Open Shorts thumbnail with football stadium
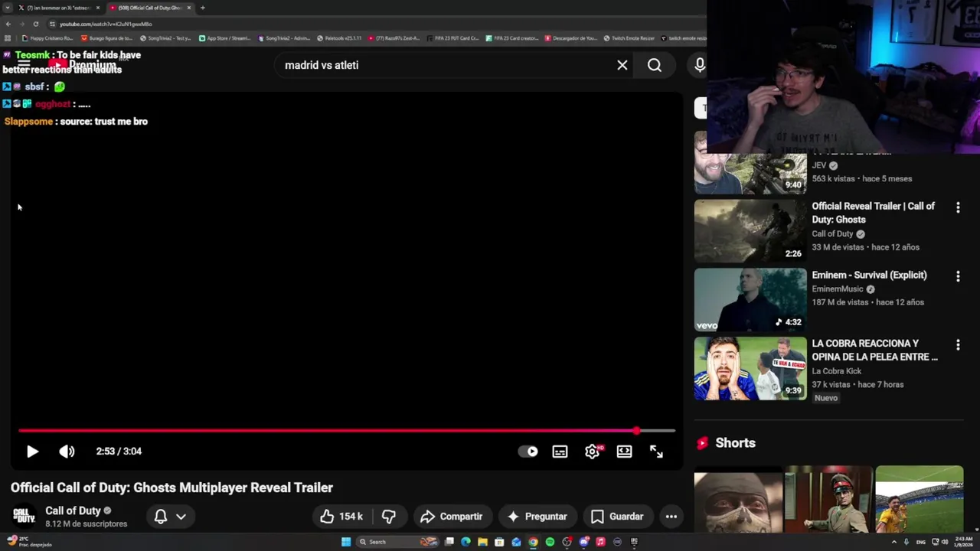 coord(919,499)
